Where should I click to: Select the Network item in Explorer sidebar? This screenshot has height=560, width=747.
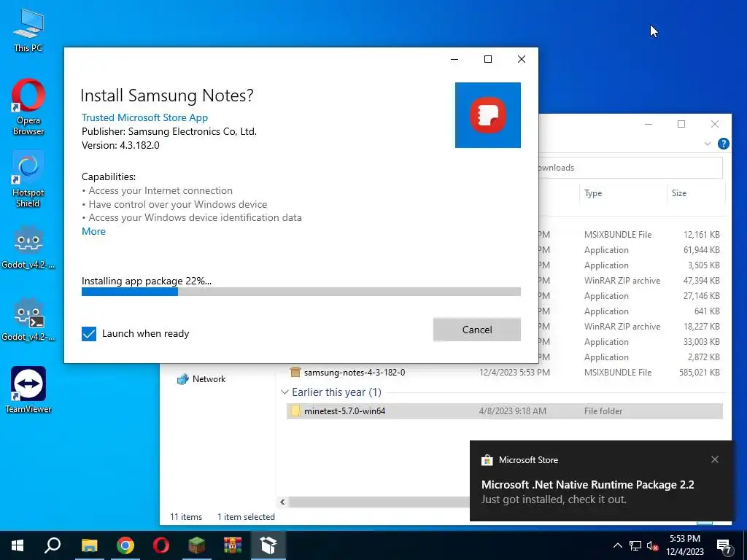point(201,379)
